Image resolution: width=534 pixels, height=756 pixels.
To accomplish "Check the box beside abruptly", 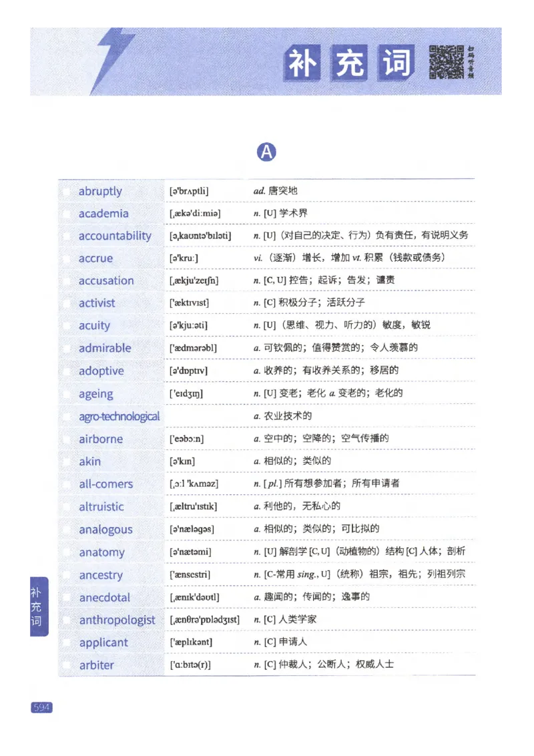I will (64, 192).
